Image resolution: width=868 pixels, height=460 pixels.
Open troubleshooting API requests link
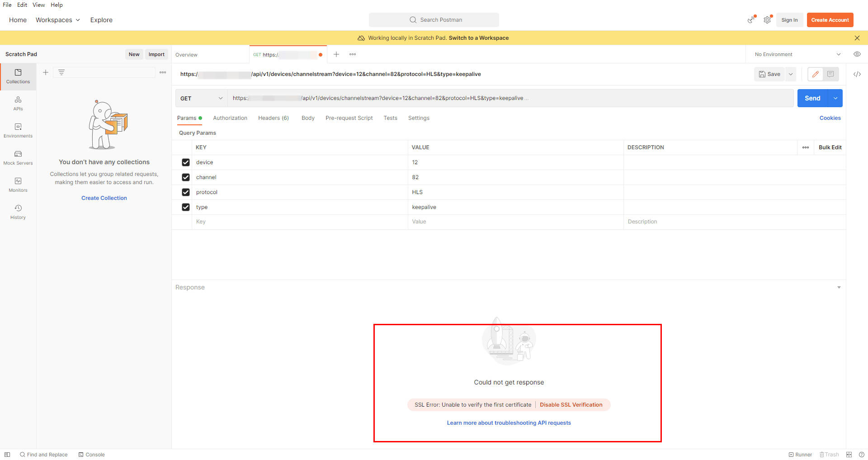coord(509,423)
